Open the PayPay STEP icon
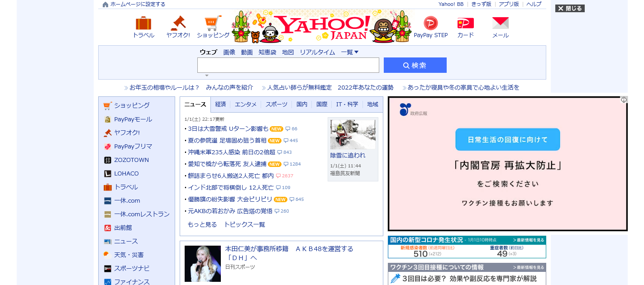The image size is (644, 285). pos(431,23)
